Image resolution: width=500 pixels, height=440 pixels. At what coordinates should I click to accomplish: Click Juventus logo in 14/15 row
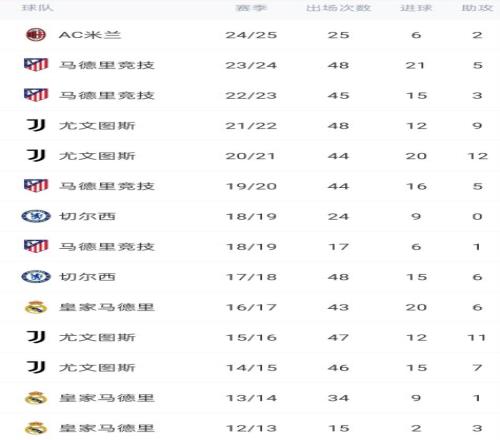click(x=36, y=367)
